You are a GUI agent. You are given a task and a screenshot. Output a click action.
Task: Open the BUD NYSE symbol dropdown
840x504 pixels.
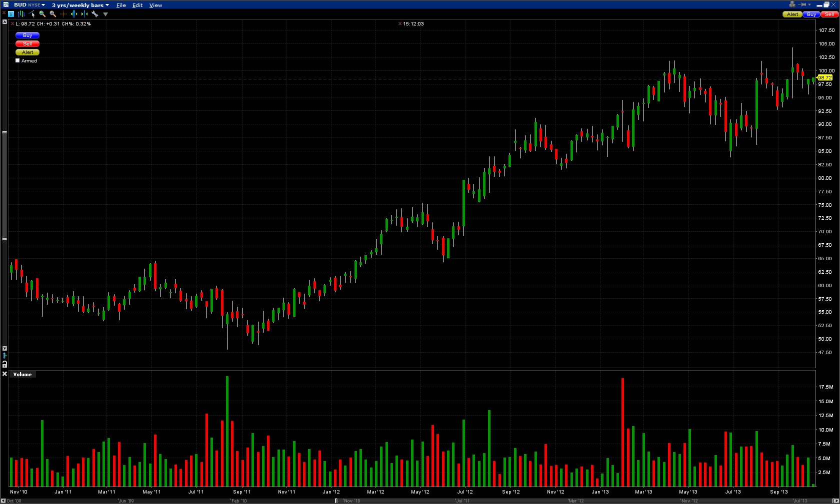(x=29, y=5)
